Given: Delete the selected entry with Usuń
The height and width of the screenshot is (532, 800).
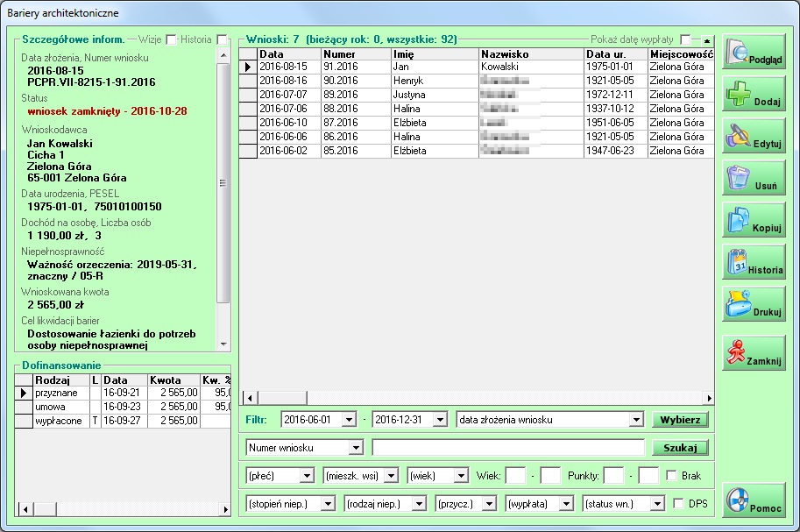Looking at the screenshot, I should click(x=754, y=178).
